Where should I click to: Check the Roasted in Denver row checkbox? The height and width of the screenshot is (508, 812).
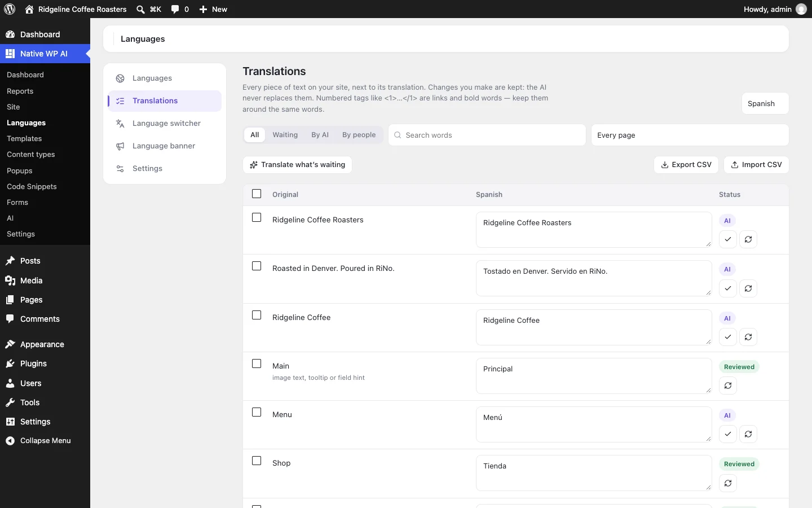point(257,266)
